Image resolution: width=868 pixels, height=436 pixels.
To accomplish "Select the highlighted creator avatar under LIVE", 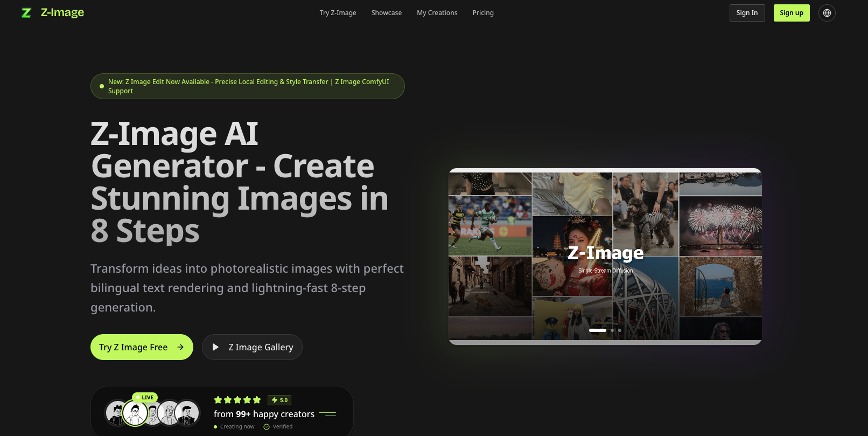I will point(135,413).
